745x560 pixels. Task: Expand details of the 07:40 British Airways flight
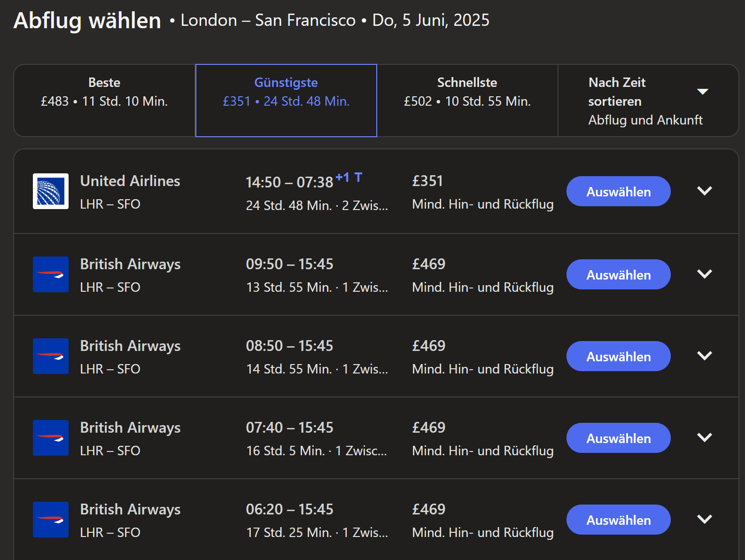(x=705, y=437)
